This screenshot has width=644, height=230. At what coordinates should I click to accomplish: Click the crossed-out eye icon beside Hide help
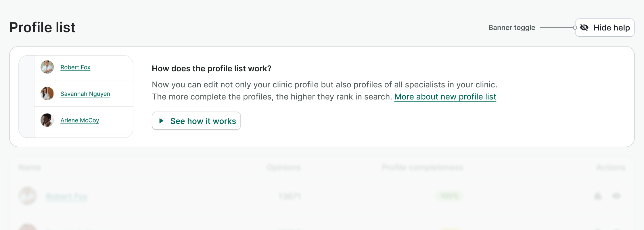point(584,28)
